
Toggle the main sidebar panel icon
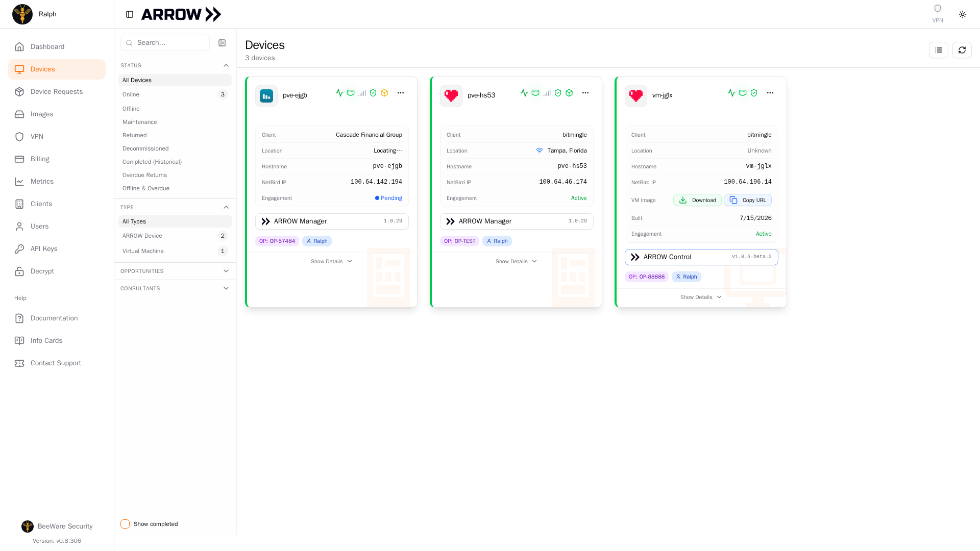(130, 14)
